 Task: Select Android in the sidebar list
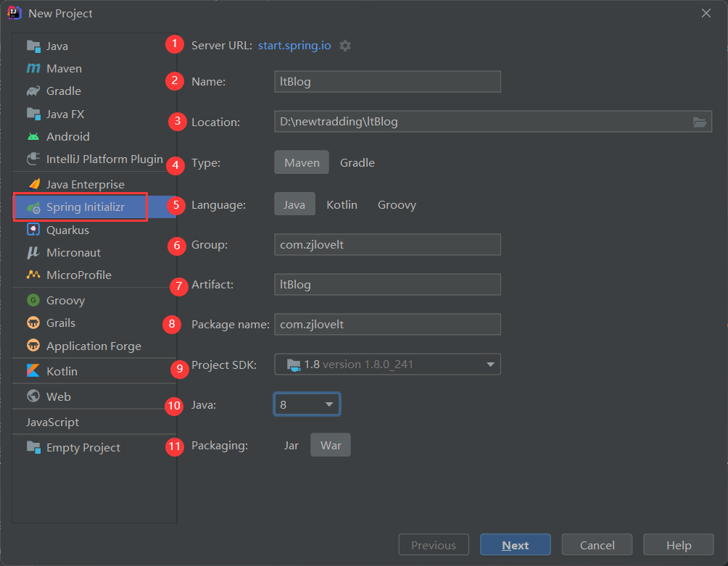[x=95, y=136]
